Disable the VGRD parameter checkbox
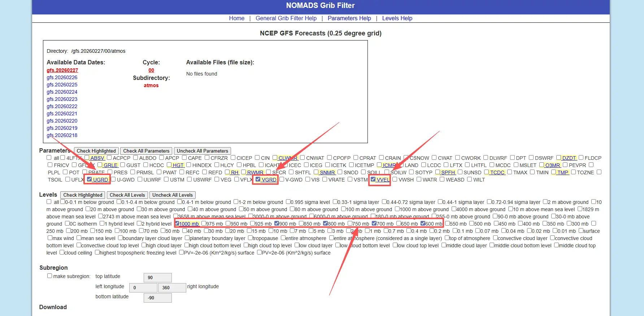This screenshot has width=644, height=316. [x=258, y=179]
